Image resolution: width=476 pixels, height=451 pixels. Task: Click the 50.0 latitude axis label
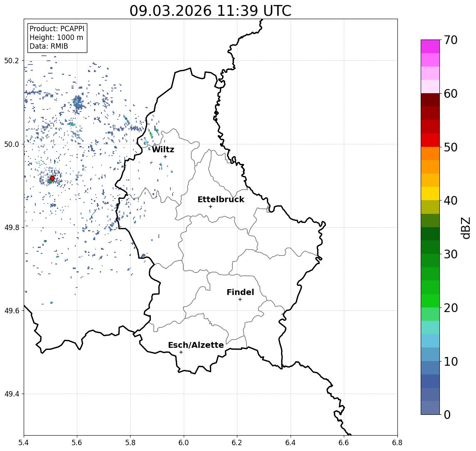click(11, 144)
